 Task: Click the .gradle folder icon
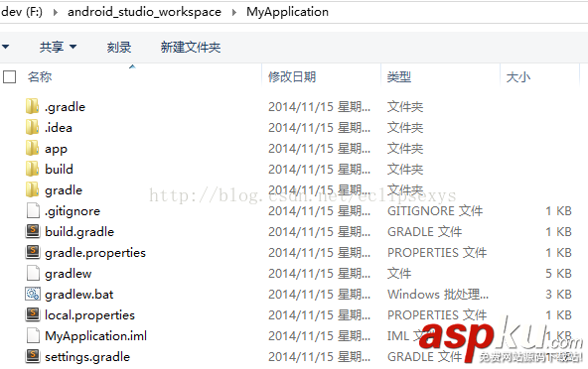[x=32, y=106]
